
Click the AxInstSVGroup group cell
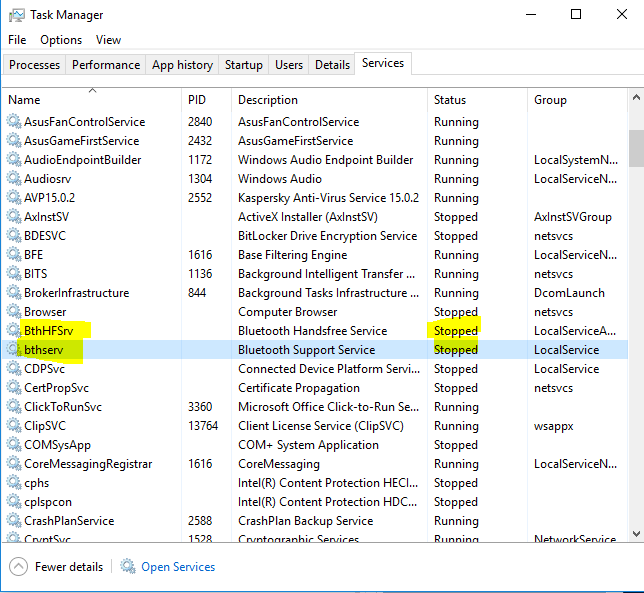(x=573, y=216)
